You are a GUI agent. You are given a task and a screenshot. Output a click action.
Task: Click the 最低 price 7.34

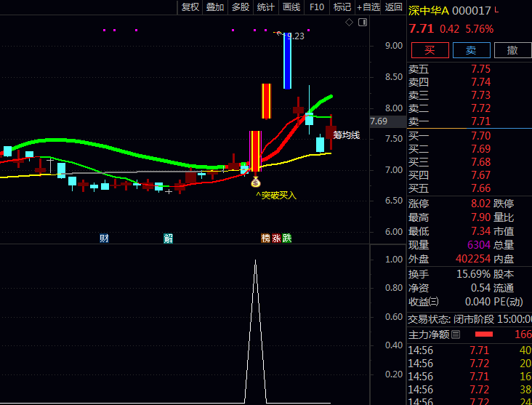tap(481, 231)
